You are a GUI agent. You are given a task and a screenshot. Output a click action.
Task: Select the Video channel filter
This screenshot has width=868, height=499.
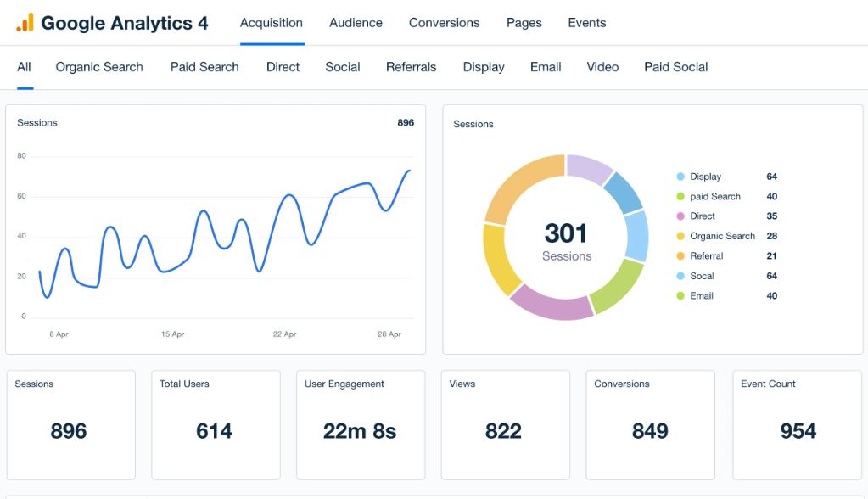pos(602,67)
